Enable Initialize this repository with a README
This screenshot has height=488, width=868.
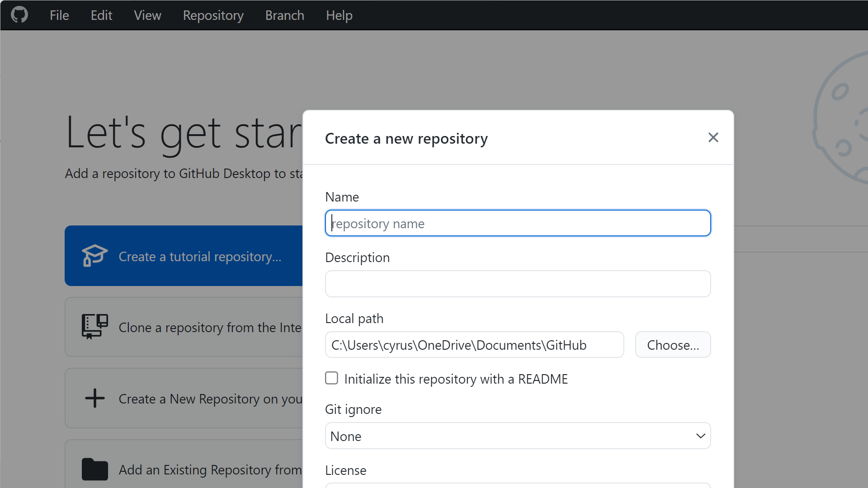(331, 378)
